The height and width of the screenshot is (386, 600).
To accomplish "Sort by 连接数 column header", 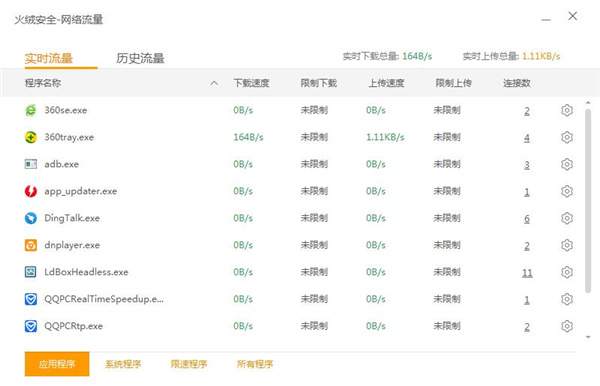I will pyautogui.click(x=517, y=83).
